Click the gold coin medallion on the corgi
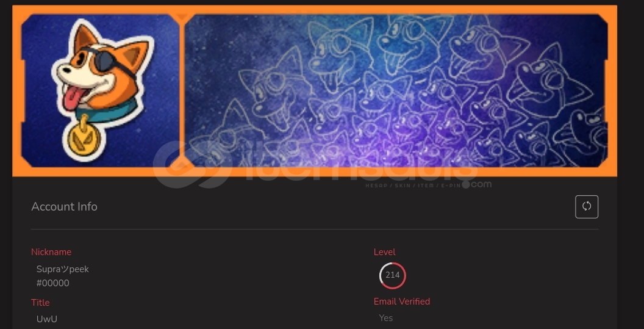644x329 pixels. 84,140
